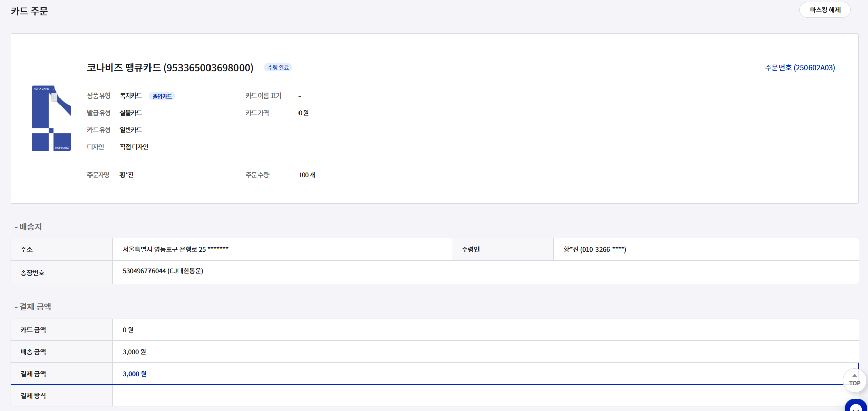
Task: Open order number 250602A03 link
Action: pos(800,68)
